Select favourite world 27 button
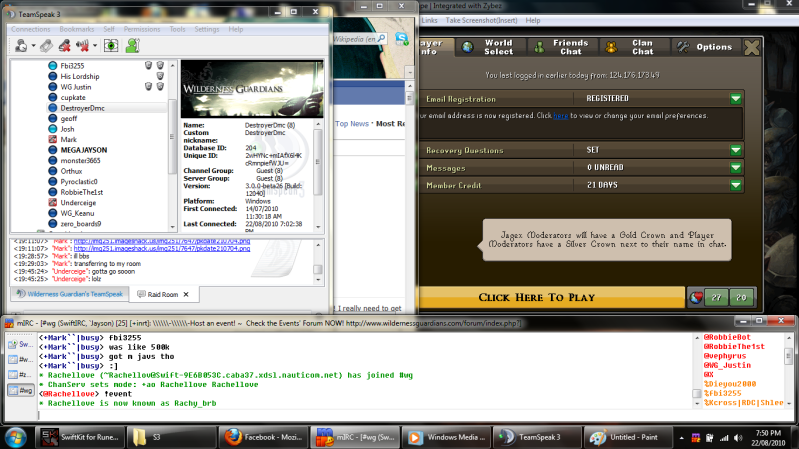The height and width of the screenshot is (449, 799). [716, 297]
